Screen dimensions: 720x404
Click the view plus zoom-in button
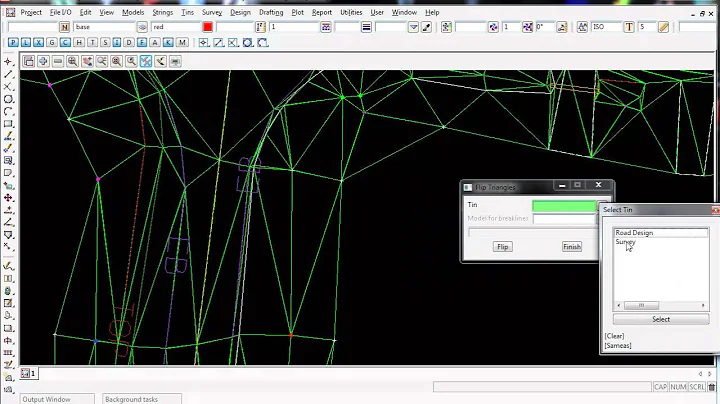(43, 61)
